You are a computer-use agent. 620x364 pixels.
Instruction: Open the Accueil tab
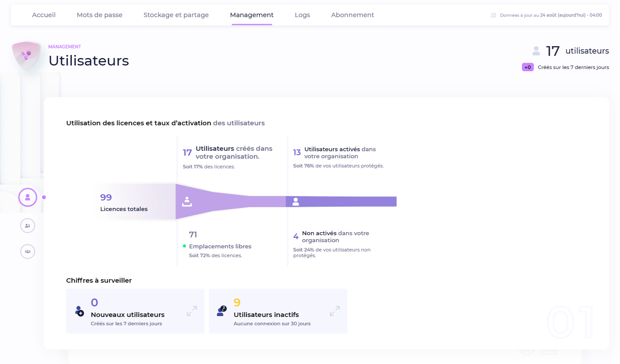click(x=44, y=15)
